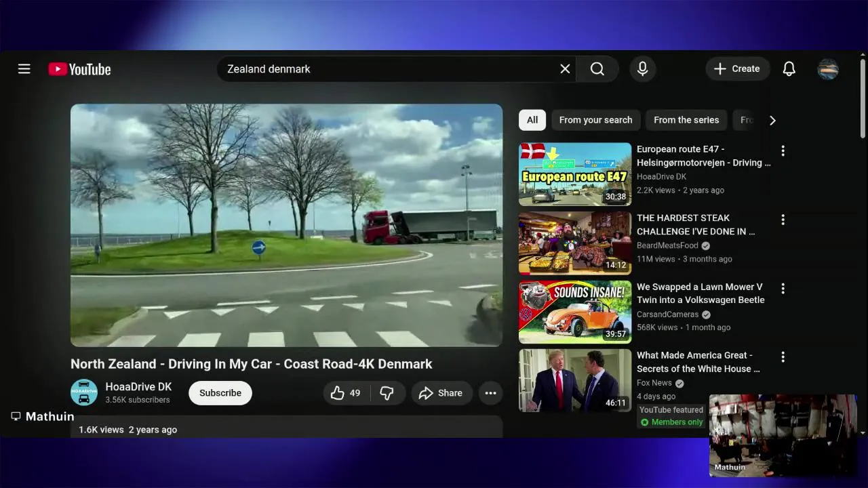
Task: Click the YouTube featured label
Action: (x=671, y=410)
